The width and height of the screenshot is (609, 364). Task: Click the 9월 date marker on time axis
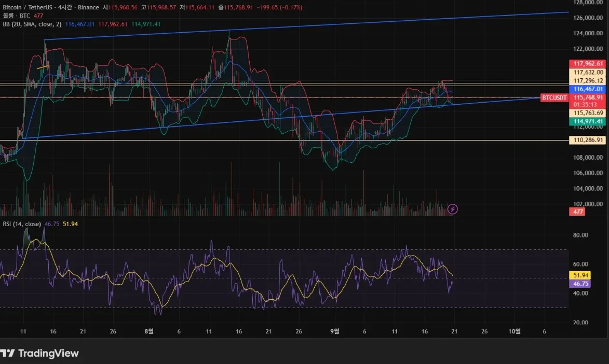[334, 331]
